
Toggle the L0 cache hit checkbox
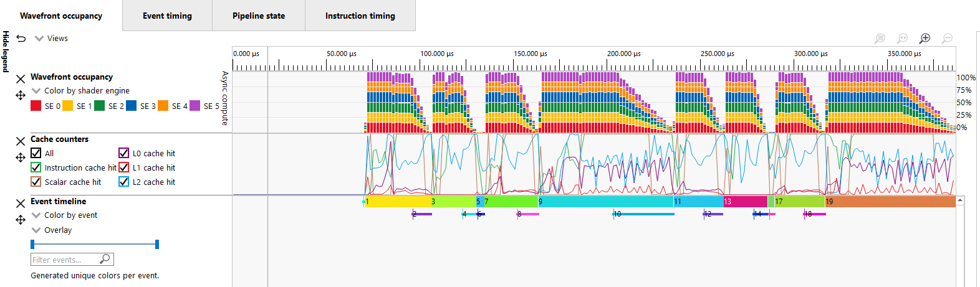124,153
